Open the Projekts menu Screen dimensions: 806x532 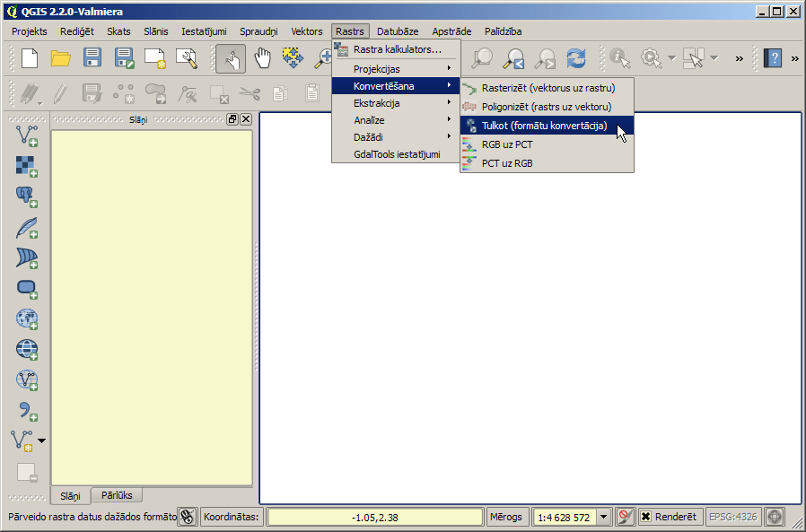click(x=30, y=31)
